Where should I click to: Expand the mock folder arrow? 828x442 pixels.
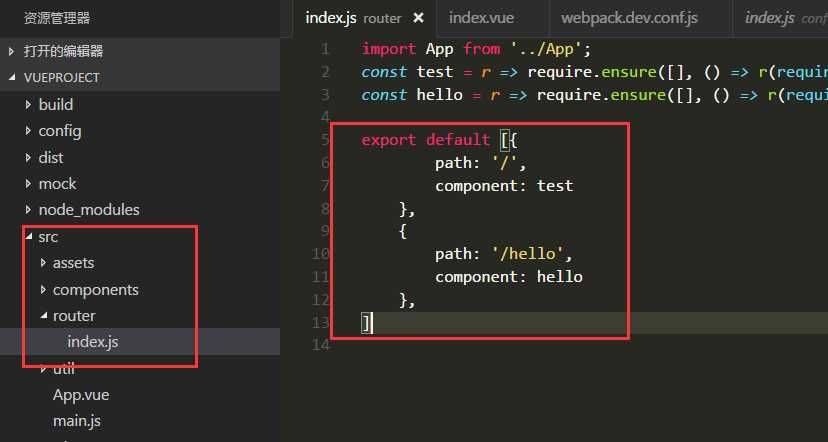(x=28, y=183)
